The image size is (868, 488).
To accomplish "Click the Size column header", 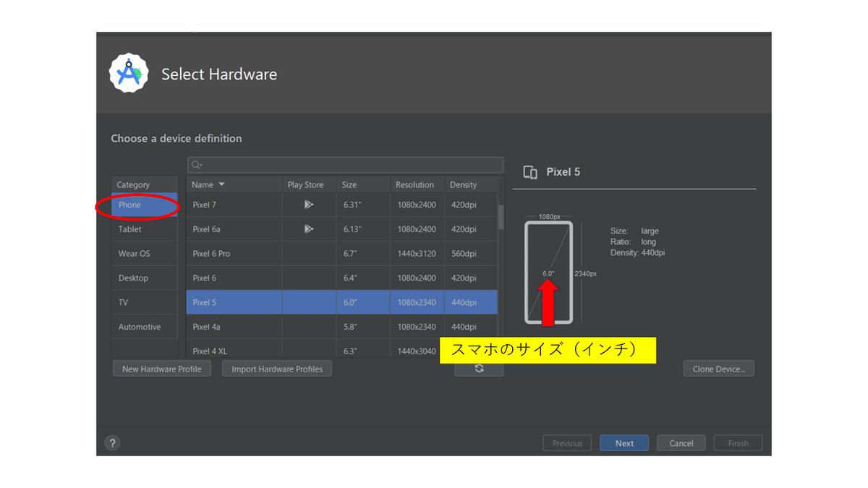I will point(363,184).
